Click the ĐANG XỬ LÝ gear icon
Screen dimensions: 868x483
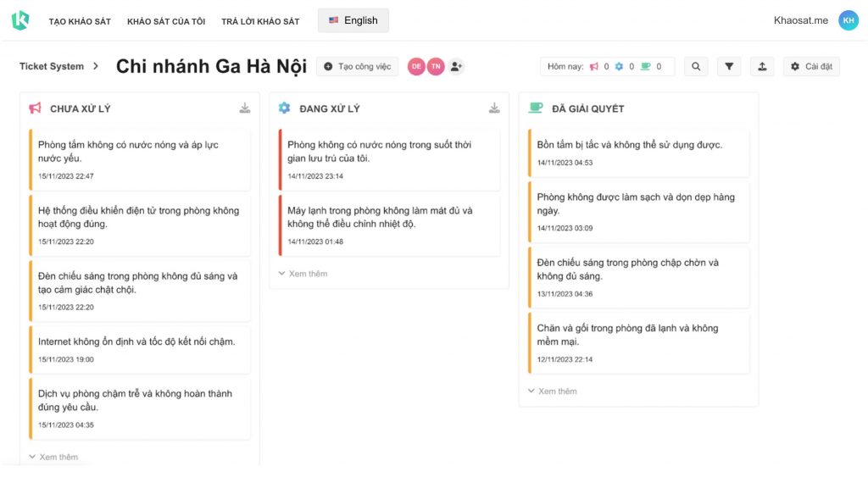click(x=285, y=108)
